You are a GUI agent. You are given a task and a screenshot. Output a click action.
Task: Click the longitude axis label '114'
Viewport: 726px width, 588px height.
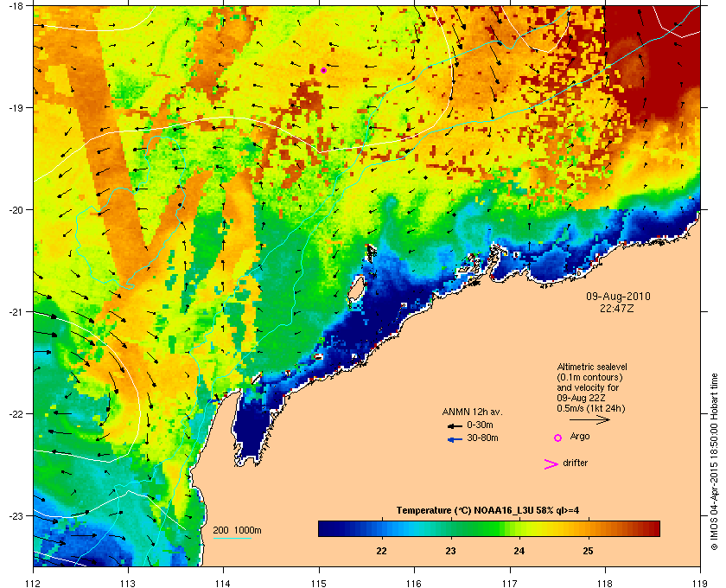point(223,583)
